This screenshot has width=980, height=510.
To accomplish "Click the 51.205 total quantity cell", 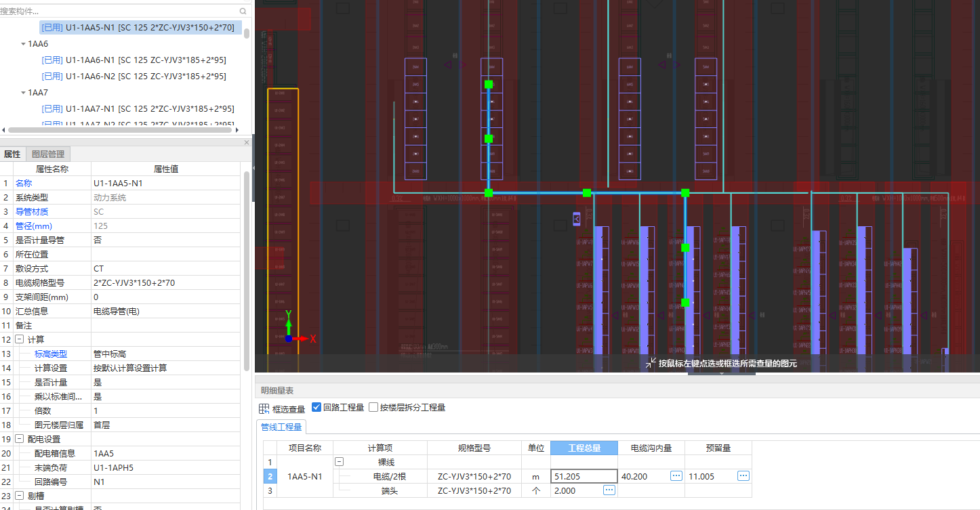I will click(584, 476).
